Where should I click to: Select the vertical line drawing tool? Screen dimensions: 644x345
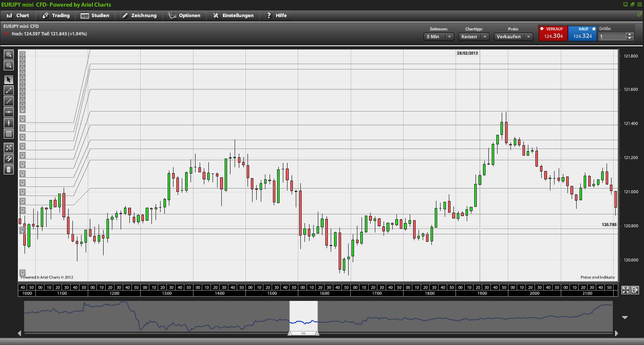pyautogui.click(x=9, y=123)
